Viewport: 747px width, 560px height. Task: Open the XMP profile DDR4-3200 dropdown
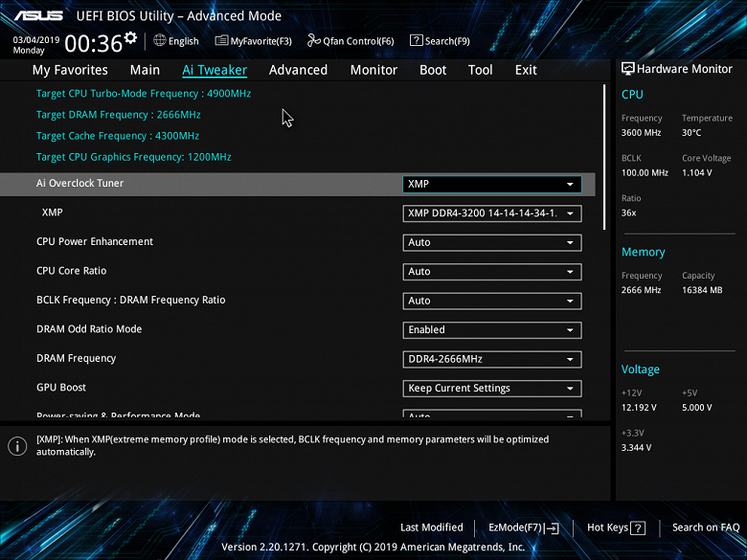point(492,213)
